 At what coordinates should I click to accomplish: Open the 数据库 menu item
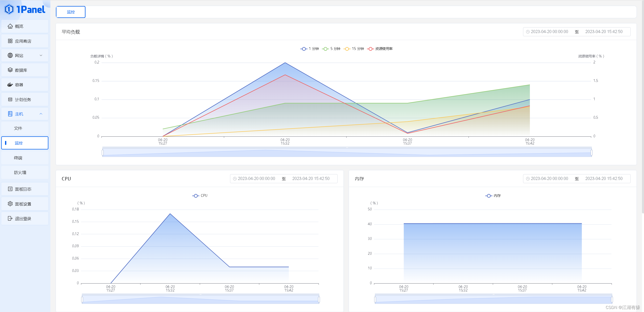click(25, 70)
